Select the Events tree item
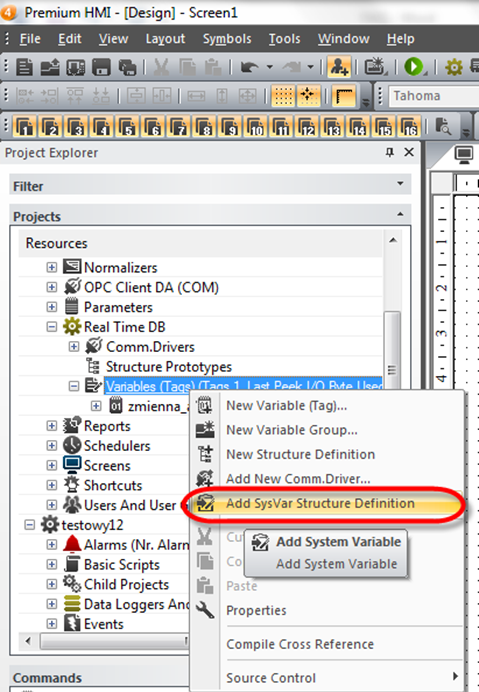Image resolution: width=479 pixels, height=692 pixels. click(104, 624)
